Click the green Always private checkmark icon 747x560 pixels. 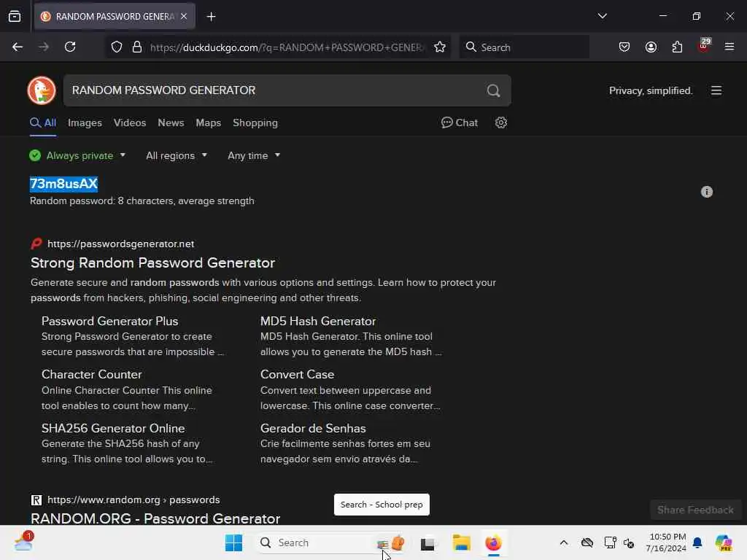pyautogui.click(x=35, y=156)
